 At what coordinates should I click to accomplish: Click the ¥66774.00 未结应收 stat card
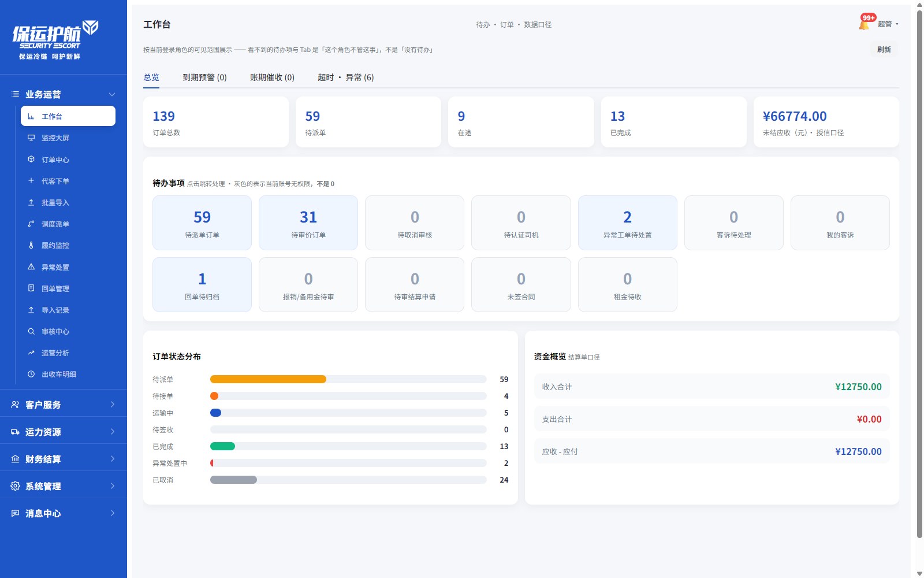(x=826, y=122)
